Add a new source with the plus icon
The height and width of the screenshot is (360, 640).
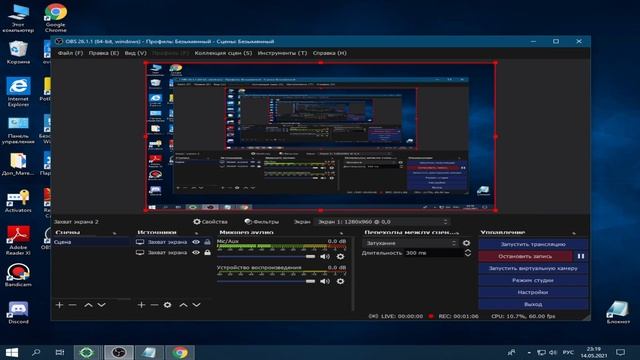[x=141, y=305]
